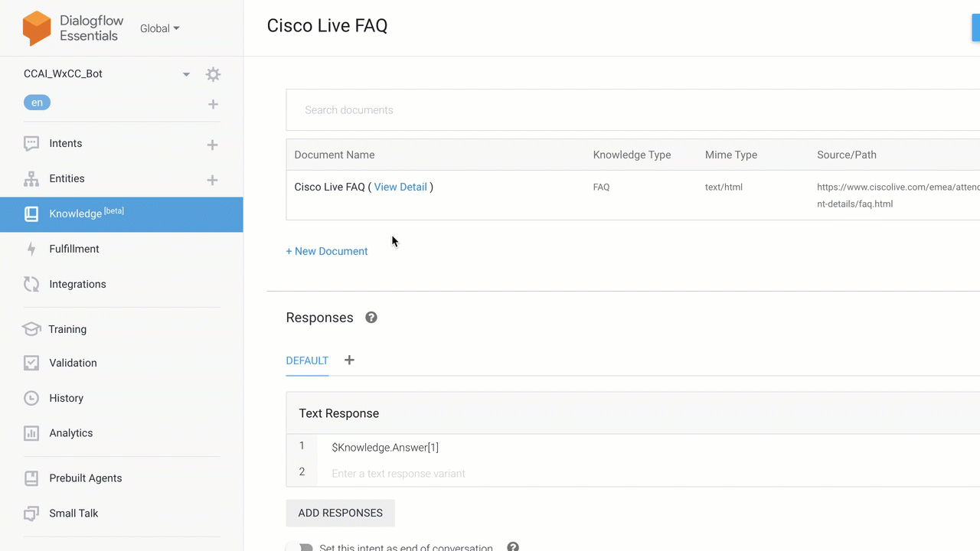This screenshot has width=980, height=551.
Task: Create new entity with plus icon
Action: [x=212, y=180]
